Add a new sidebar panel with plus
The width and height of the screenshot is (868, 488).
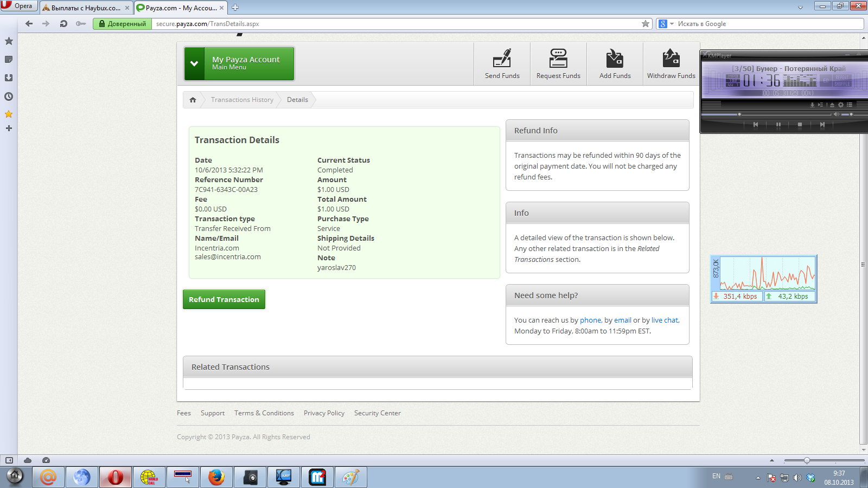(9, 129)
